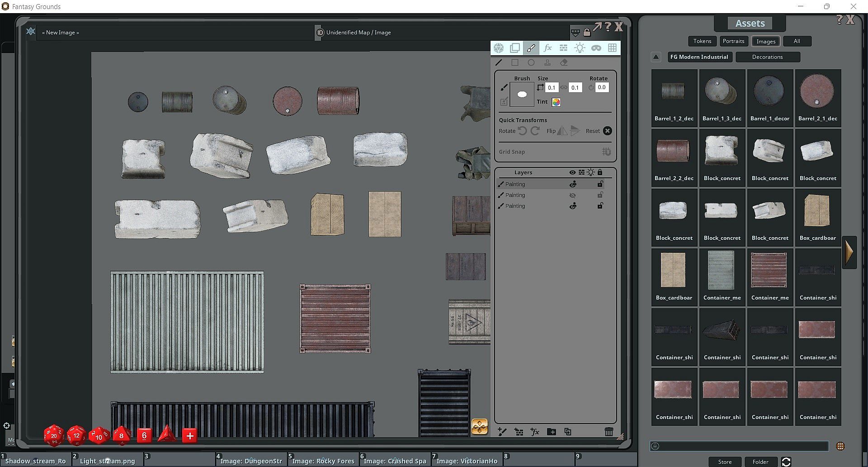Open the Tint color picker
Viewport: 868px width, 467px height.
click(x=556, y=102)
